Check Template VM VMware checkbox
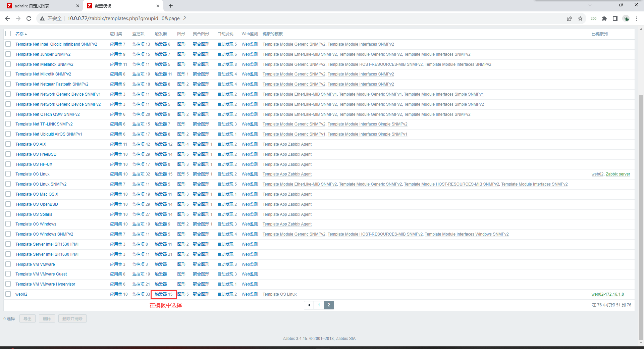The width and height of the screenshot is (644, 349). pos(8,264)
